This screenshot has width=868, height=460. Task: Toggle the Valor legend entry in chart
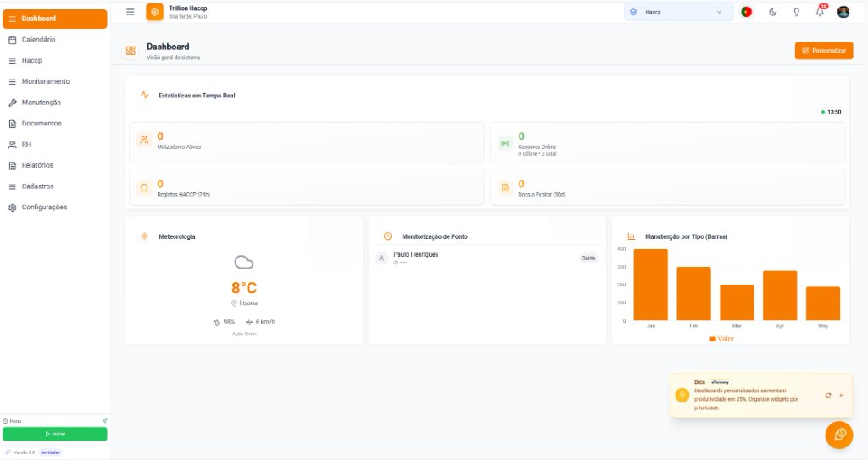(722, 339)
